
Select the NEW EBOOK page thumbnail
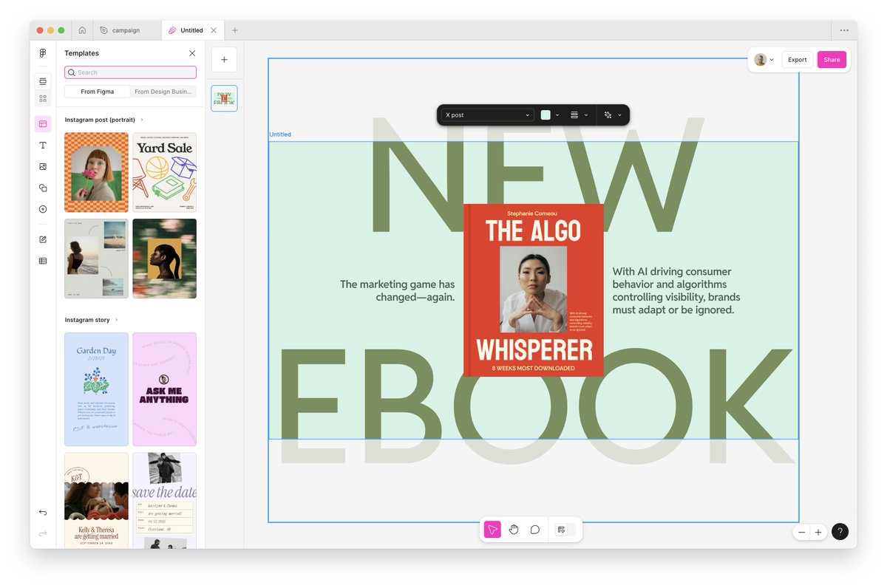tap(224, 98)
